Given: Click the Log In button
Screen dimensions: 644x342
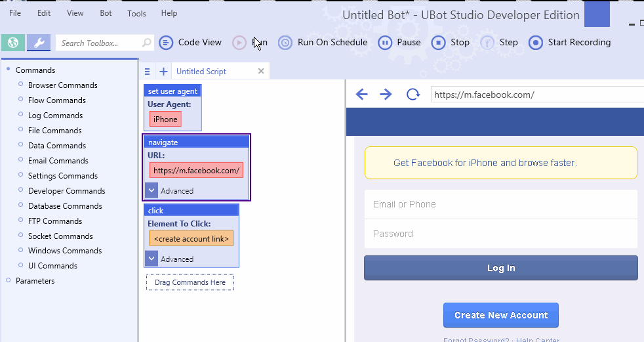Looking at the screenshot, I should [500, 268].
